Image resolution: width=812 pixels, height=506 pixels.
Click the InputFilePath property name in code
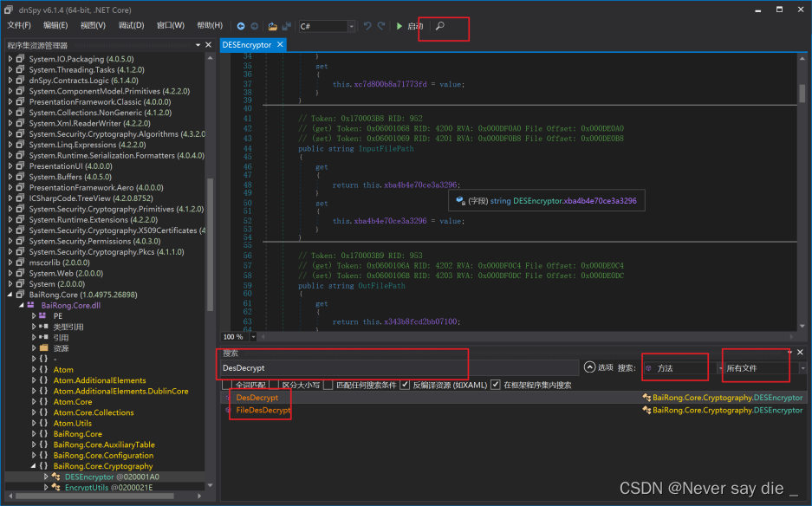coord(386,149)
